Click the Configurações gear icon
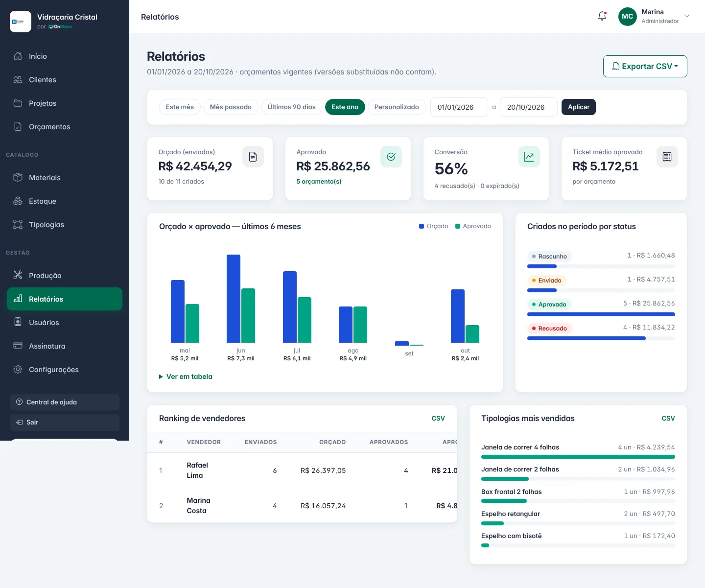This screenshot has width=705, height=588. (x=18, y=369)
